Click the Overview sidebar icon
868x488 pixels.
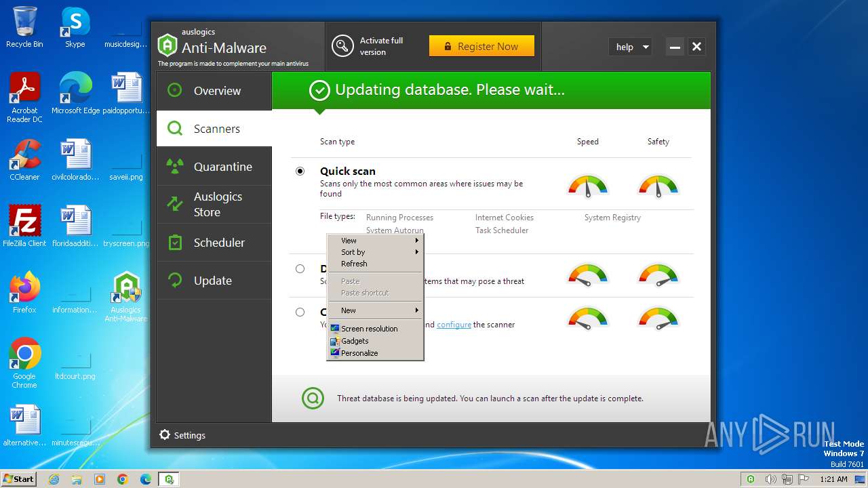[x=175, y=90]
